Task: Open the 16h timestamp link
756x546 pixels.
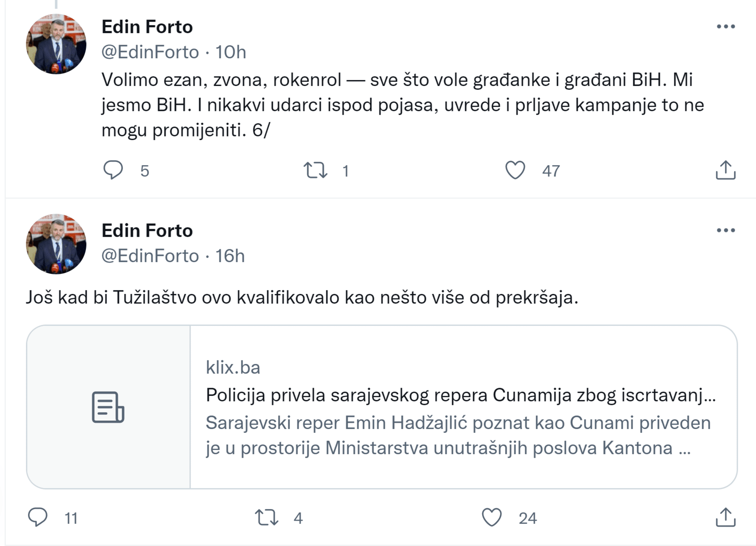Action: coord(230,256)
